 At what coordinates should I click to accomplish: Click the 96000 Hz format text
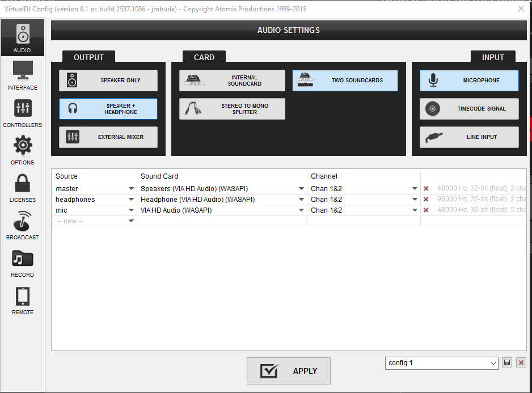(x=482, y=199)
